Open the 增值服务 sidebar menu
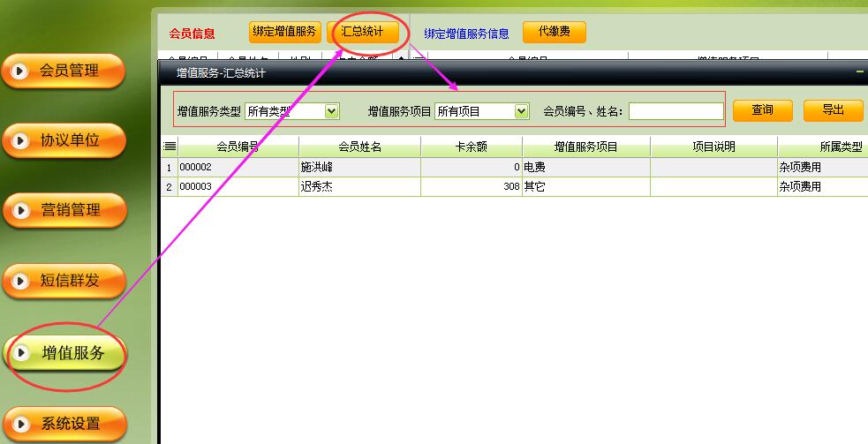 [64, 352]
